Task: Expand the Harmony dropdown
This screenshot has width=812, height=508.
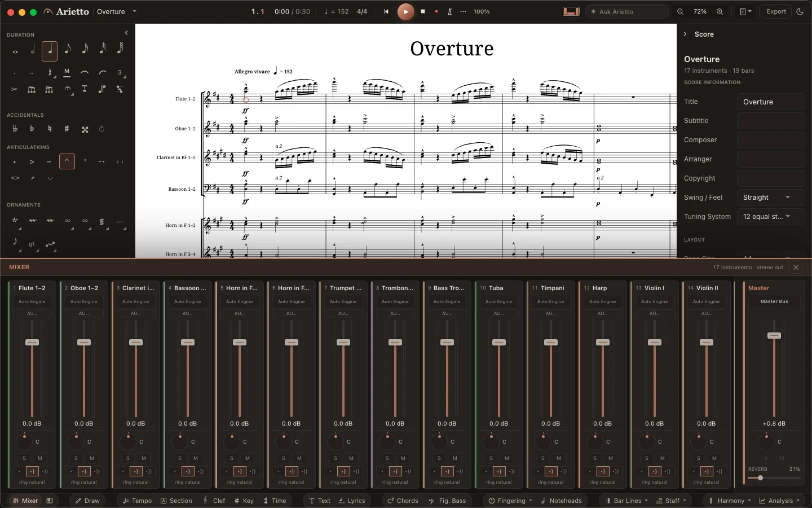Action: pos(730,501)
